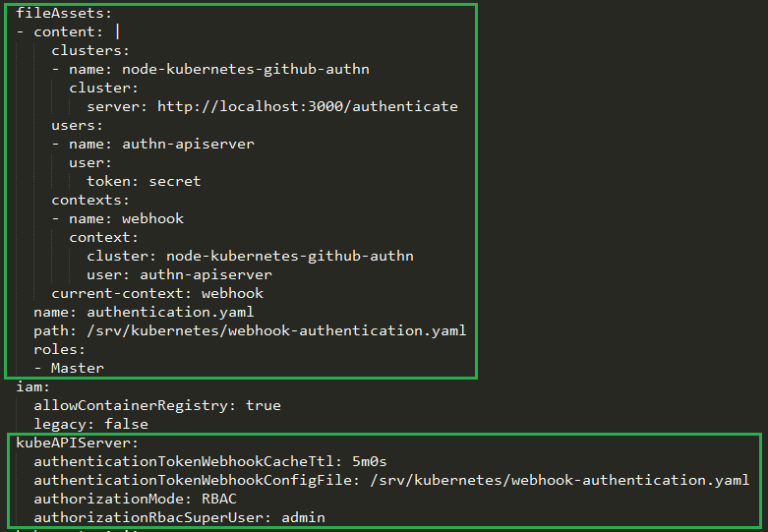The width and height of the screenshot is (768, 532).
Task: Click the name authn-apiserver under users
Action: (x=185, y=144)
